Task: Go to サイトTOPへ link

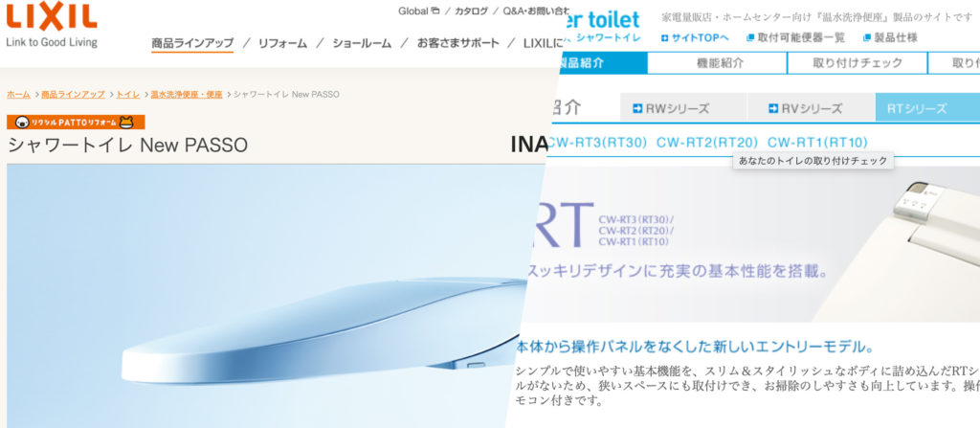Action: (x=695, y=37)
